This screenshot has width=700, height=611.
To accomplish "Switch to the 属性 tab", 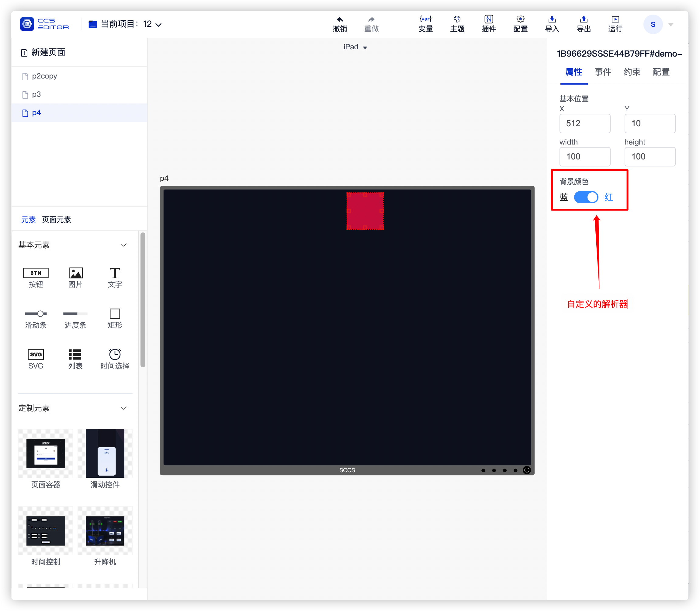I will 574,72.
